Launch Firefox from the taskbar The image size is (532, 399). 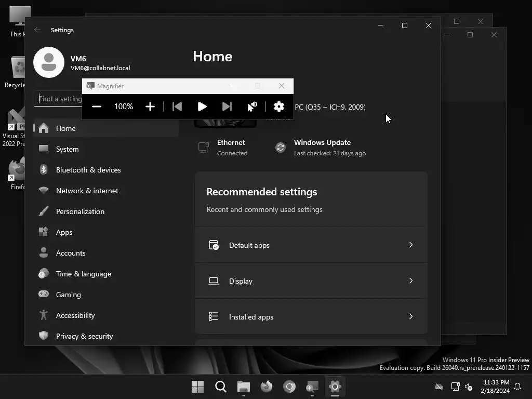(267, 387)
